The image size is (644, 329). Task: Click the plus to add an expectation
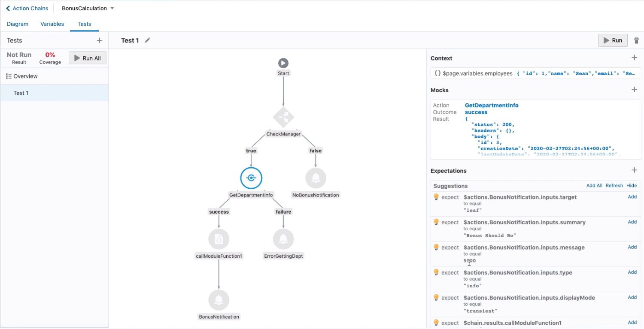pos(635,170)
